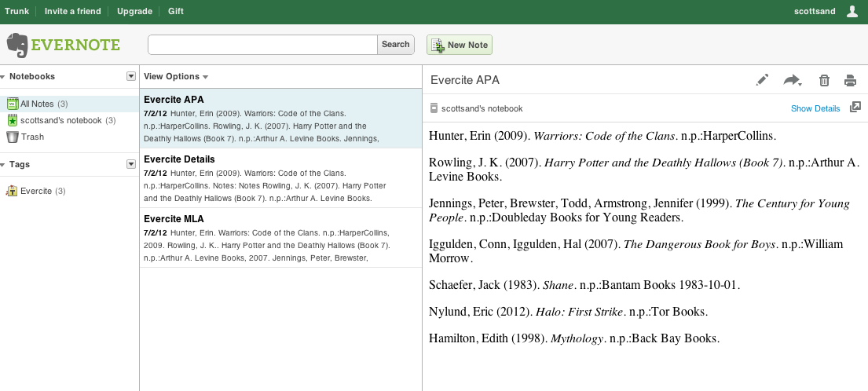Screen dimensions: 868x391
Task: Open note in new window icon
Action: 855,108
